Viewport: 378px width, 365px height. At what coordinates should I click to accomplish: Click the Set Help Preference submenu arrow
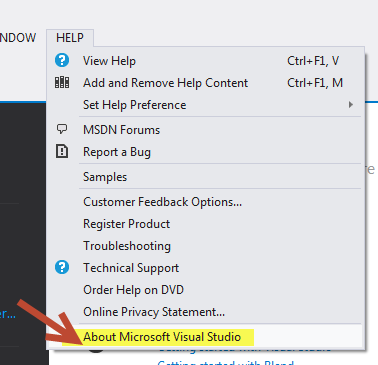click(x=351, y=105)
